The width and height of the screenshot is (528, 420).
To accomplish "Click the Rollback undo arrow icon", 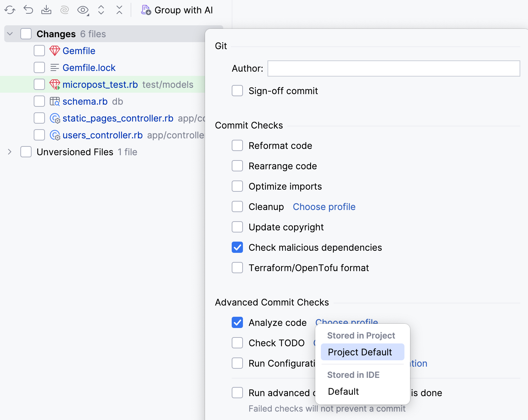I will coord(28,10).
